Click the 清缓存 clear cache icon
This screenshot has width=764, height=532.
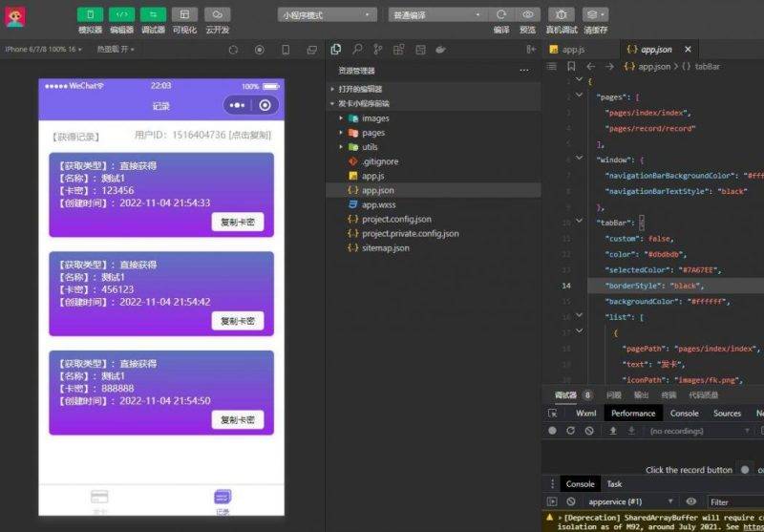tap(595, 14)
